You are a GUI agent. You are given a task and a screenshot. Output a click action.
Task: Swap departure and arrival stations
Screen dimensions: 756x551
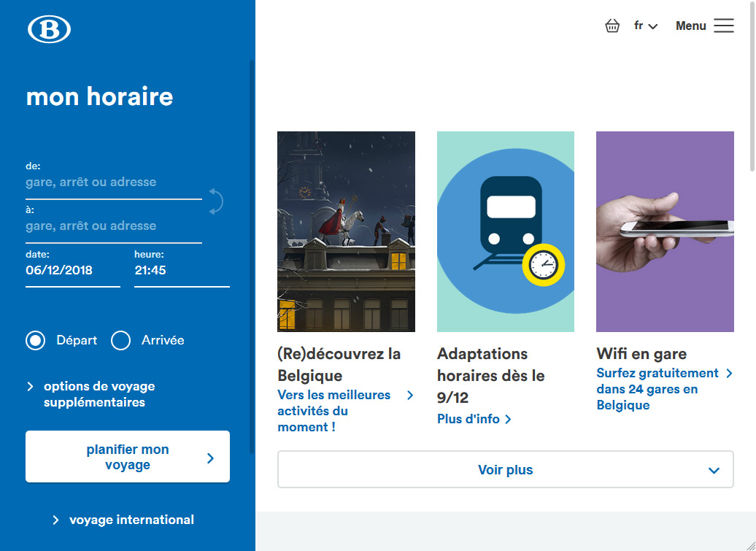point(215,201)
